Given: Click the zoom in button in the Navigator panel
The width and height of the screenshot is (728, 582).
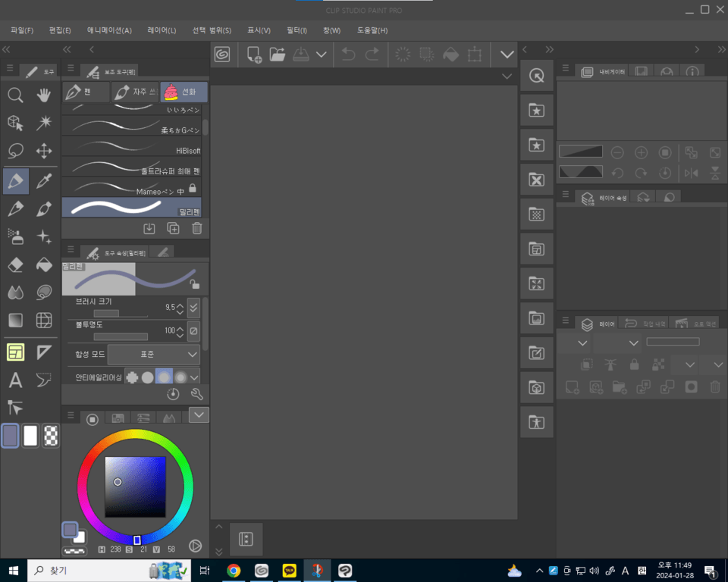Looking at the screenshot, I should (642, 152).
